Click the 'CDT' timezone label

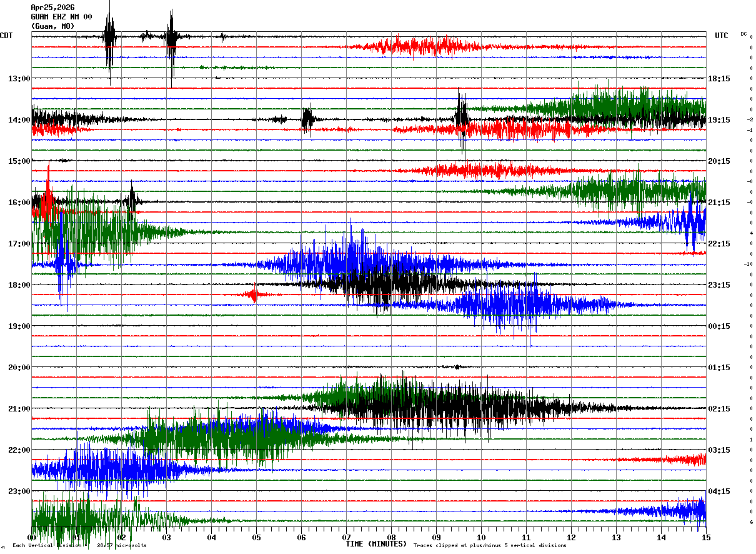(7, 36)
